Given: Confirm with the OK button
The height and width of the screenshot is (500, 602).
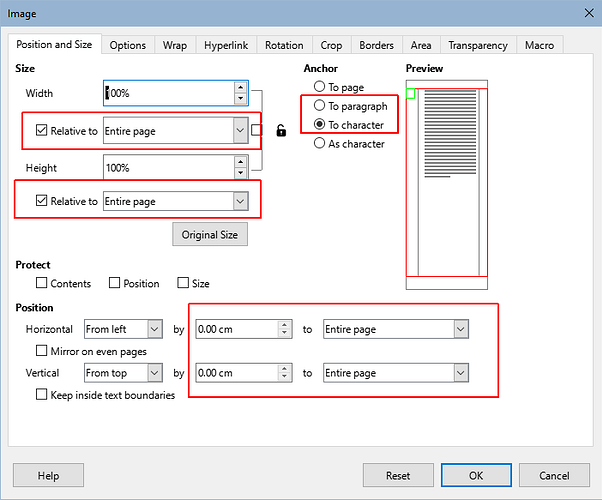Looking at the screenshot, I should 476,475.
